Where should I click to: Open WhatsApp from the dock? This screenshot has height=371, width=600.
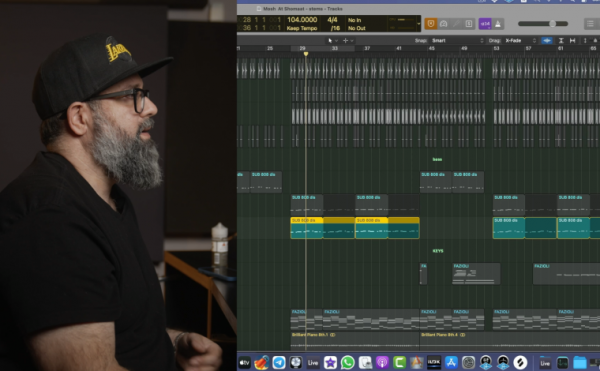tap(347, 362)
